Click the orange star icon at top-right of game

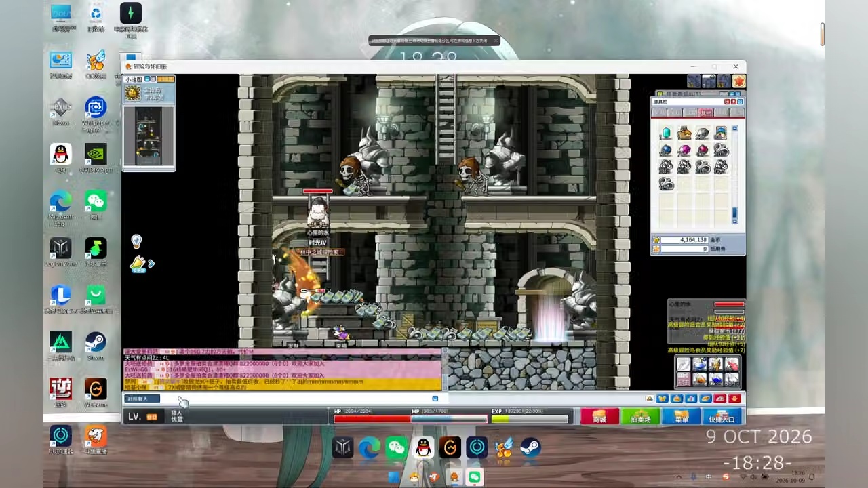pyautogui.click(x=738, y=81)
